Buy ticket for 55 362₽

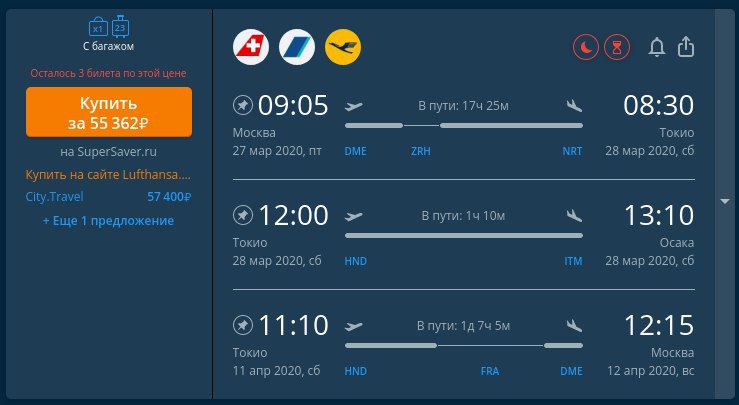click(109, 112)
